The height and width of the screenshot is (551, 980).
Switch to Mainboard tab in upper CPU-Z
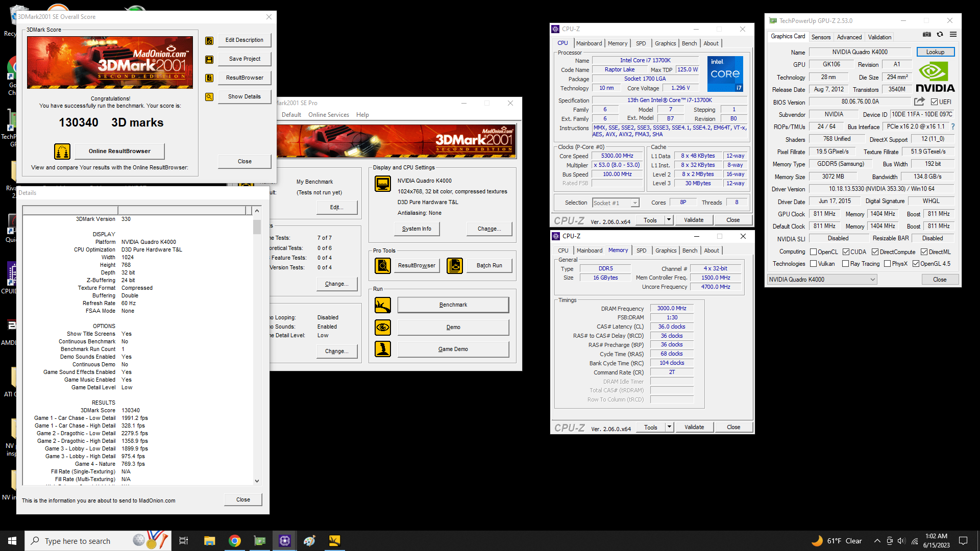coord(589,43)
